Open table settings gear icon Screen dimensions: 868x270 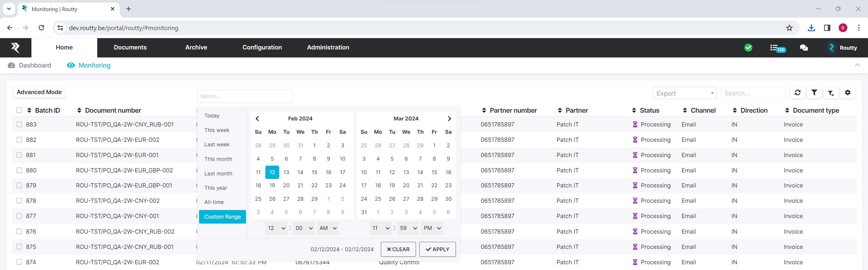847,93
